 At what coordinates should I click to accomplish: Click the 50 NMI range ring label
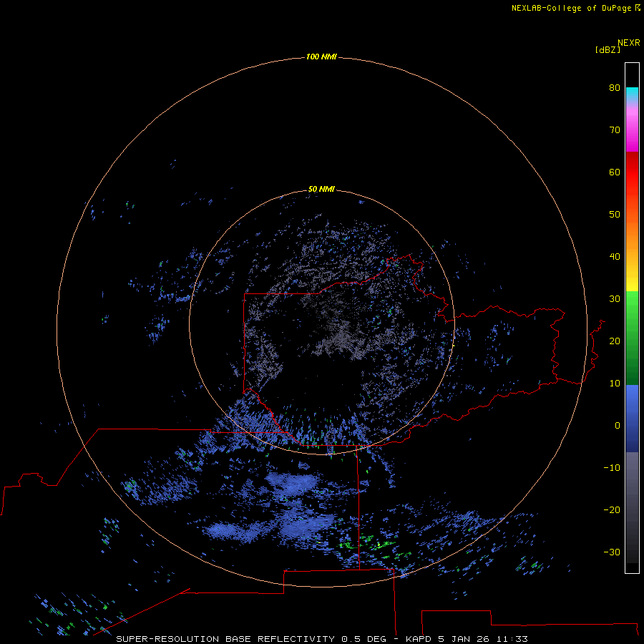321,189
